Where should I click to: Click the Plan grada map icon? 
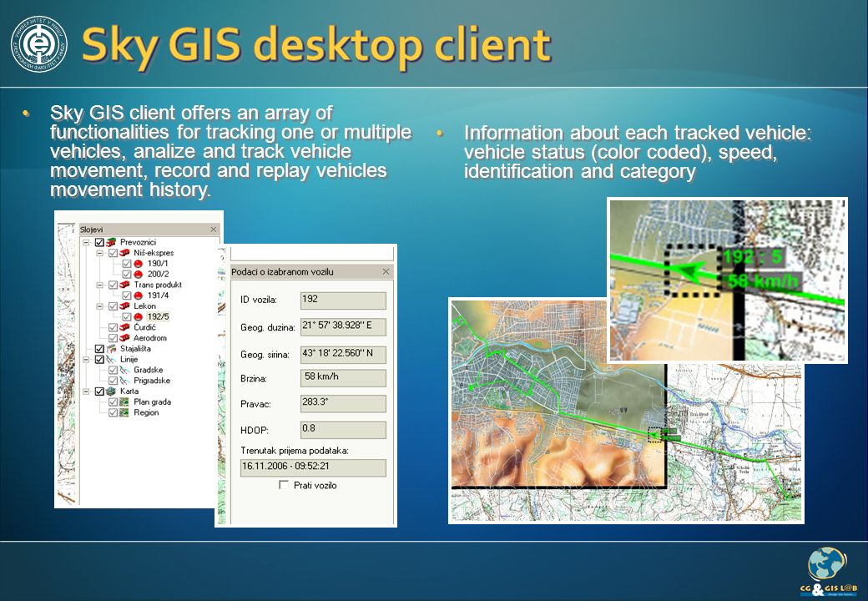point(124,402)
